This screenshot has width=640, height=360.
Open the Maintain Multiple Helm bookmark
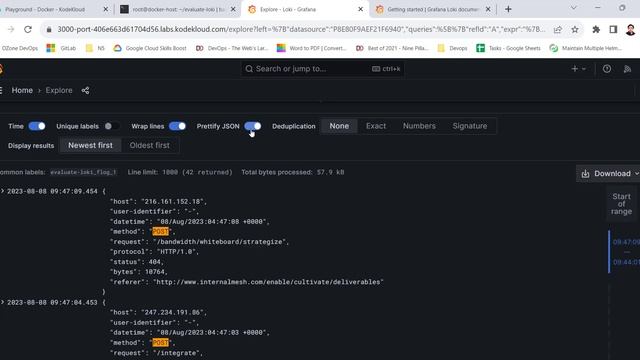(x=586, y=48)
